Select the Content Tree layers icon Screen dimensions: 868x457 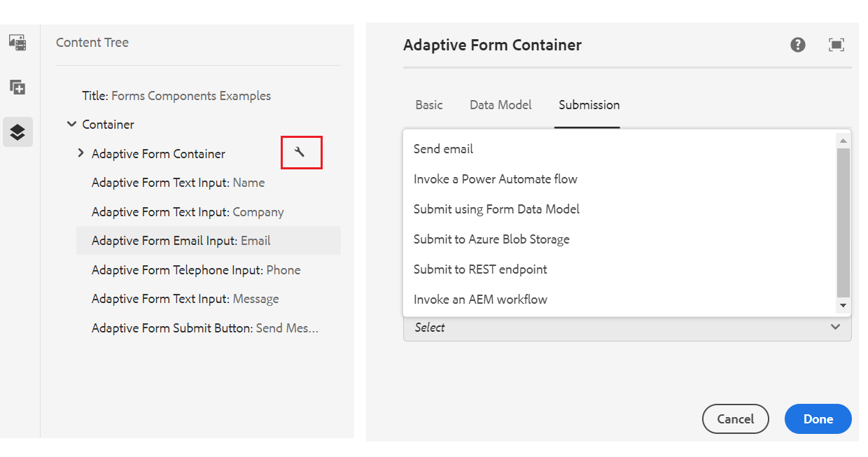point(17,132)
